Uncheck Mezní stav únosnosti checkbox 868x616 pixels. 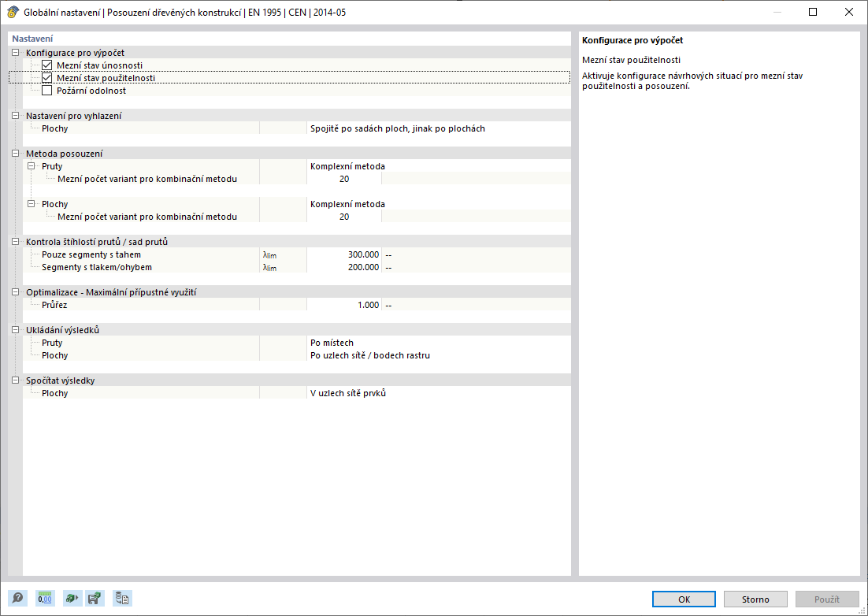[47, 65]
